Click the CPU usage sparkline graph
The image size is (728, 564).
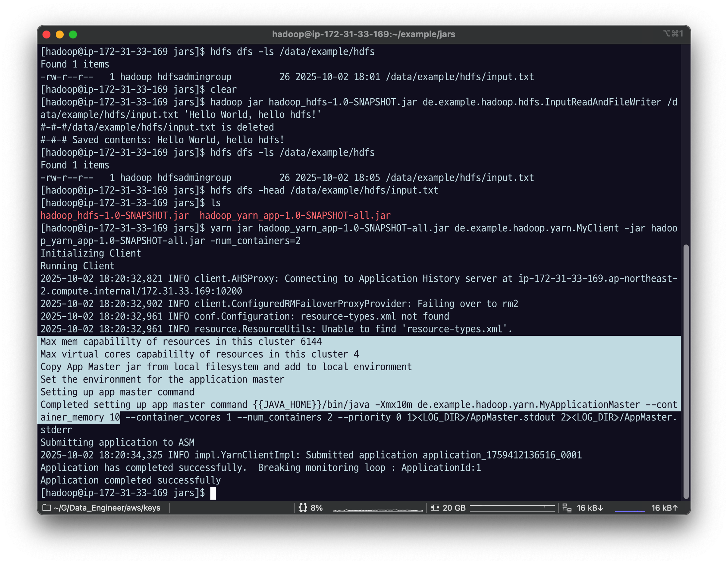tap(377, 509)
